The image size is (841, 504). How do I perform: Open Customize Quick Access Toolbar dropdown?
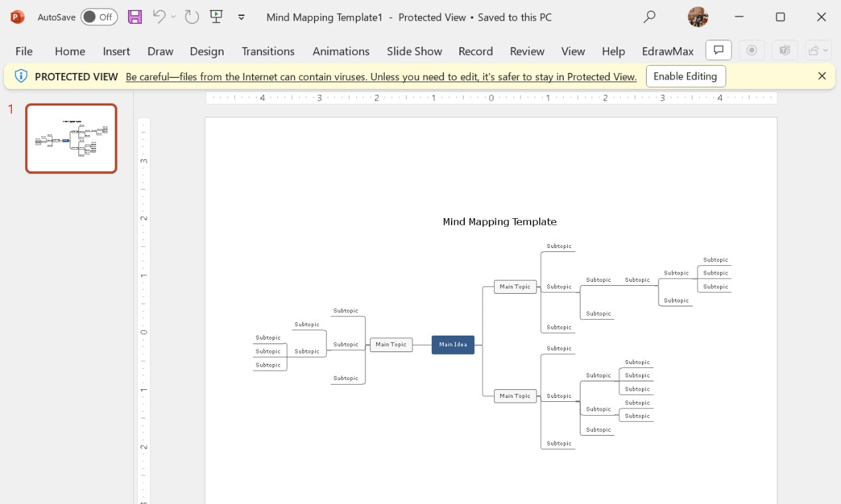coord(241,17)
